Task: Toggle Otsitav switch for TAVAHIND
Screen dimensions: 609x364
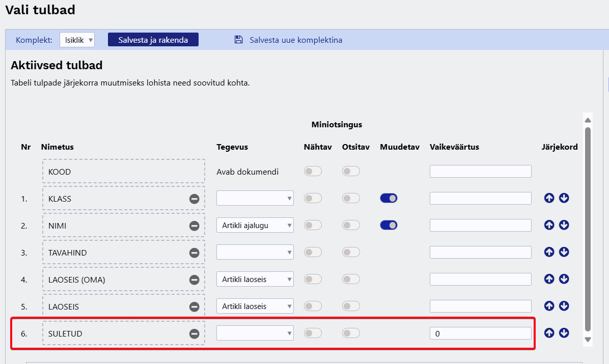Action: pos(351,252)
